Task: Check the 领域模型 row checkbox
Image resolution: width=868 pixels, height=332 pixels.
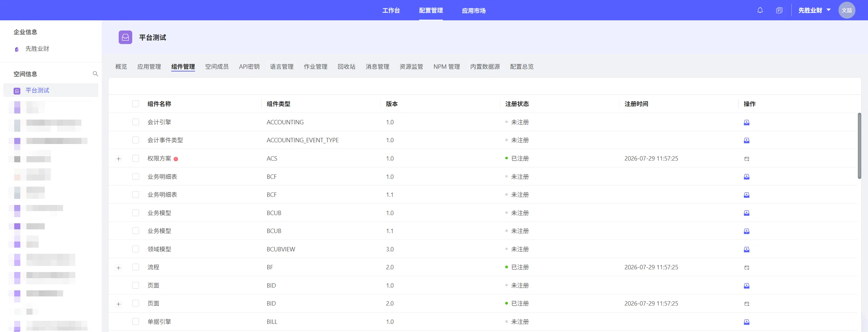Action: (136, 249)
